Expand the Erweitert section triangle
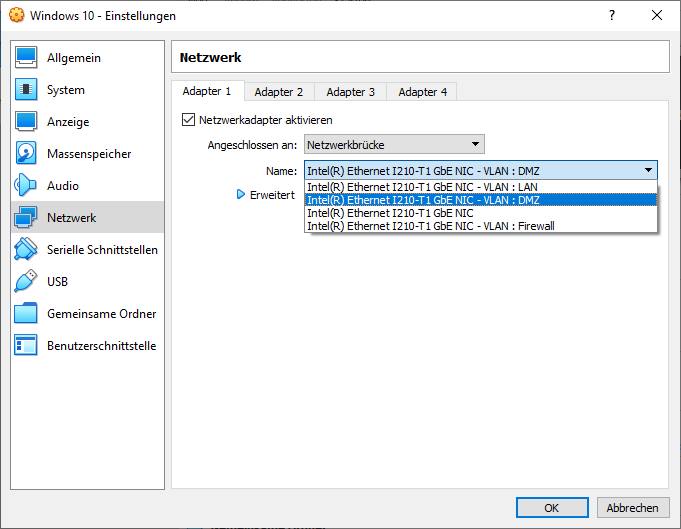The height and width of the screenshot is (529, 681). pyautogui.click(x=241, y=195)
